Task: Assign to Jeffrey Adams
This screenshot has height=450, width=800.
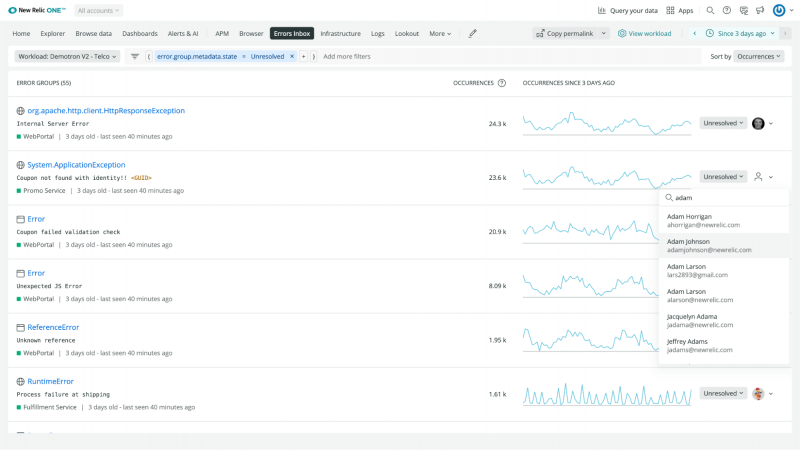Action: click(724, 345)
